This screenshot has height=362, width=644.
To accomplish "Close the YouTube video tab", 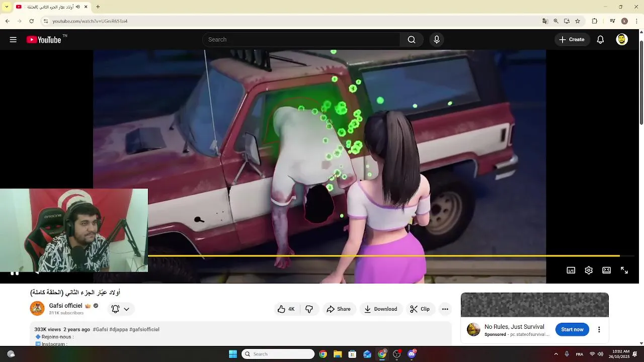I will [x=86, y=7].
